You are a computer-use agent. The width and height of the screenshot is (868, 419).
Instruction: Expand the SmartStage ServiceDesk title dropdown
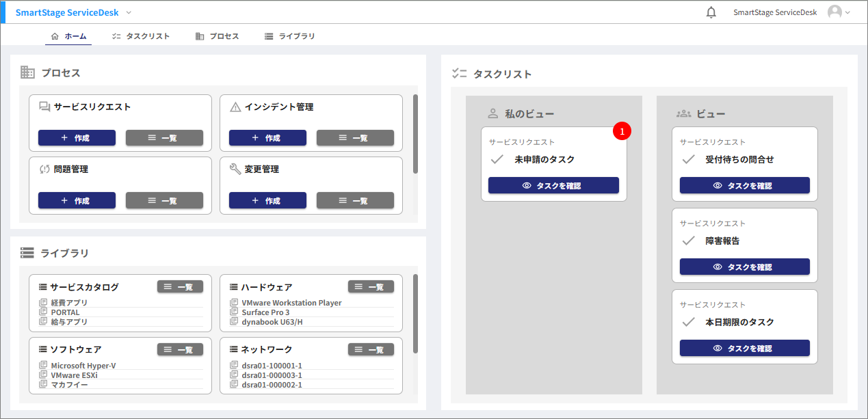127,12
